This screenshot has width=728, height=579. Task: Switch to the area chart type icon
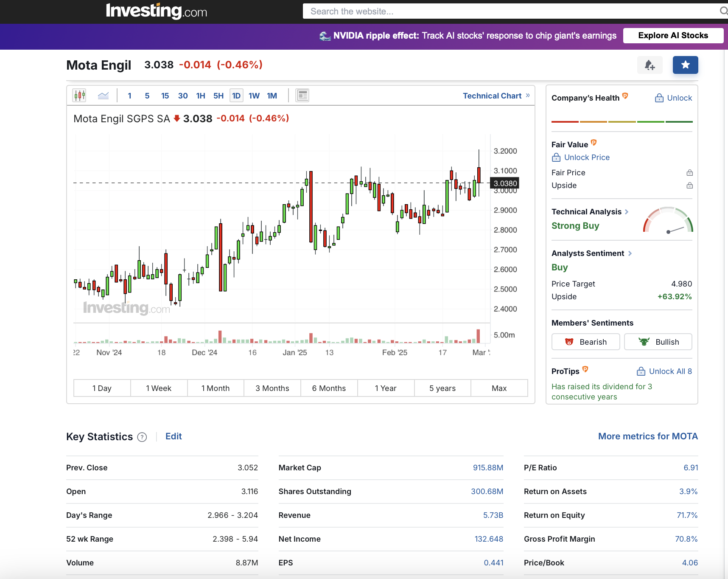(103, 96)
